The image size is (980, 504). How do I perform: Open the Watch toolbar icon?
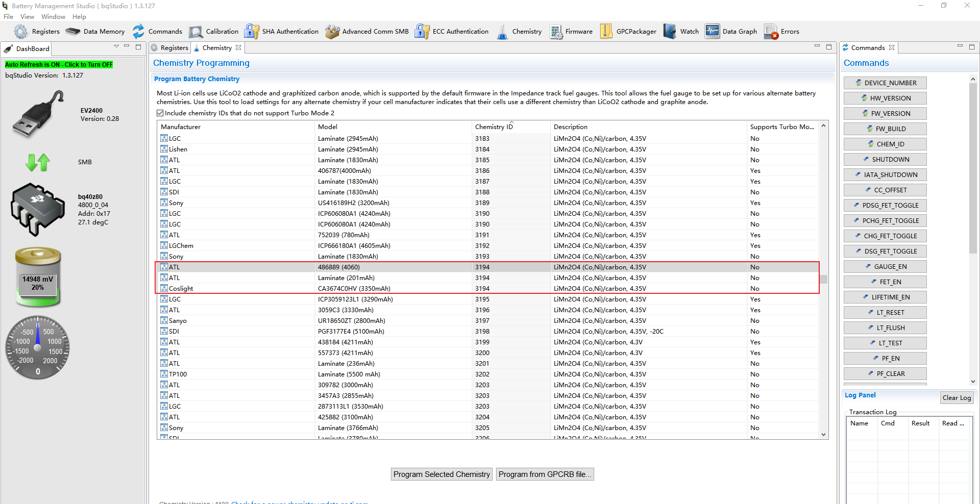click(x=670, y=32)
